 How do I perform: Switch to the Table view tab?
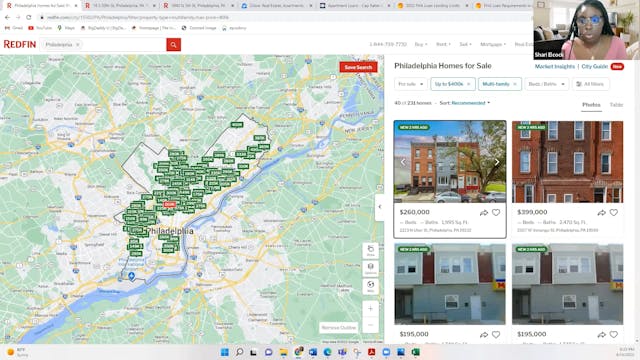click(x=616, y=105)
